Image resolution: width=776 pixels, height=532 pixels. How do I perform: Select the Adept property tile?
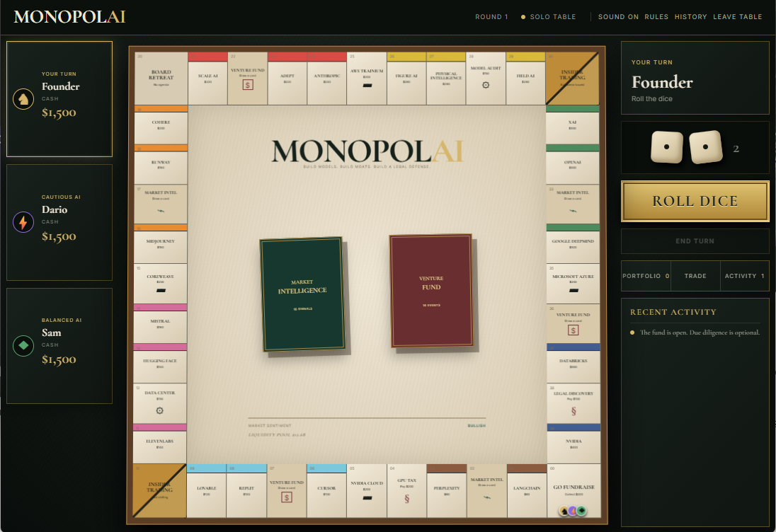(287, 78)
